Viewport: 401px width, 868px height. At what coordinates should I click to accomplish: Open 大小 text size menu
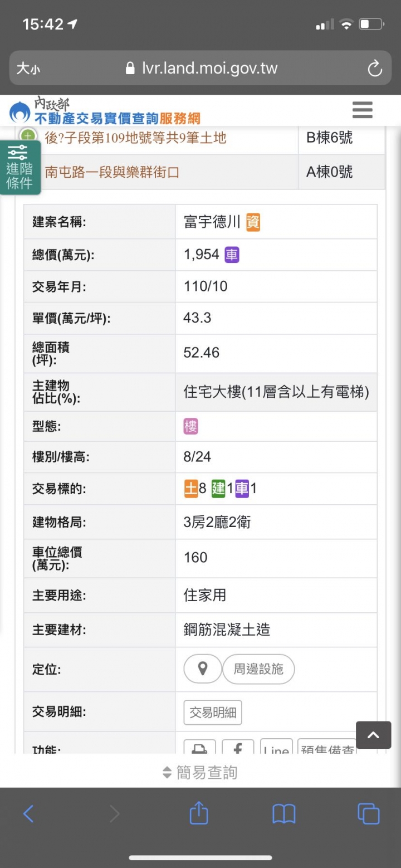coord(28,69)
